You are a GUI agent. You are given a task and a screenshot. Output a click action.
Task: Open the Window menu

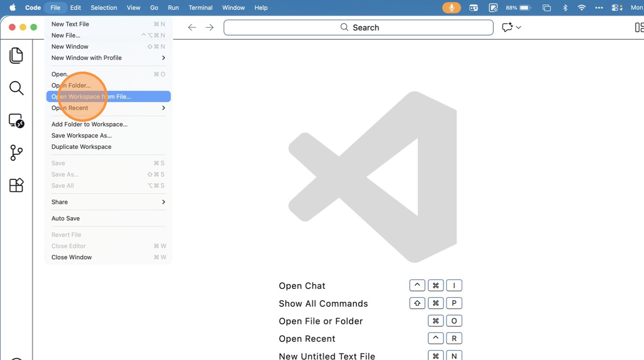pos(234,7)
